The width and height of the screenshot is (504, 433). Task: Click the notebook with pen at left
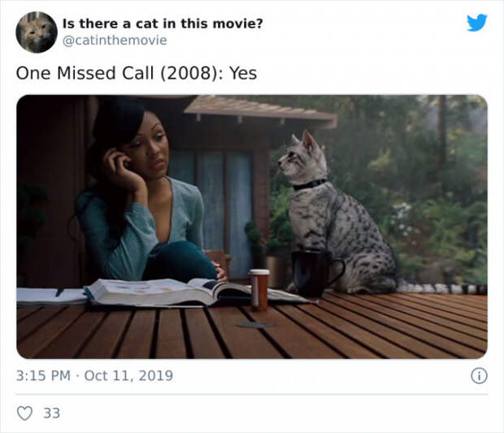coord(51,297)
